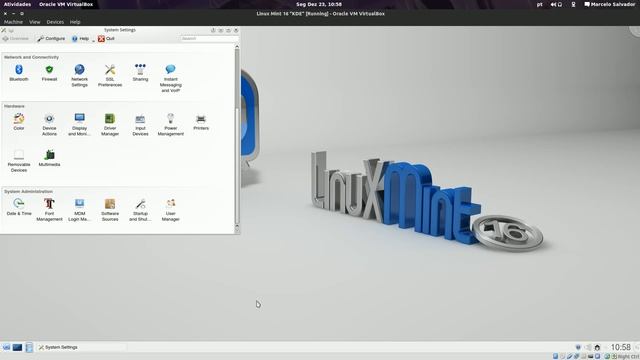Open User Manager
The height and width of the screenshot is (360, 640).
click(171, 210)
